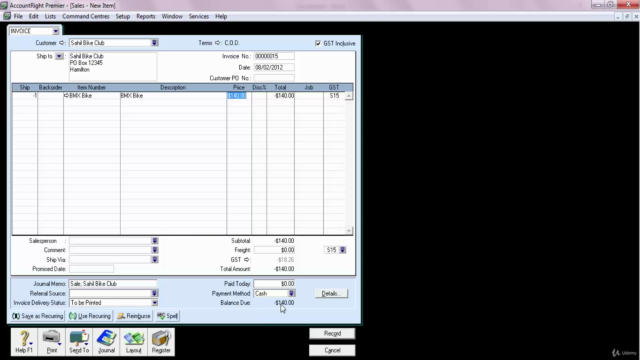Screen dimensions: 640x360
Task: Click the Reimburse button
Action: tap(134, 316)
